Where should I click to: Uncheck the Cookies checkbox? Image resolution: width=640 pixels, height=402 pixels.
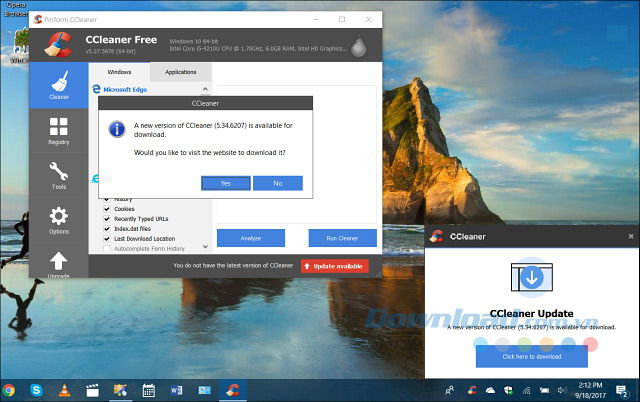[107, 209]
